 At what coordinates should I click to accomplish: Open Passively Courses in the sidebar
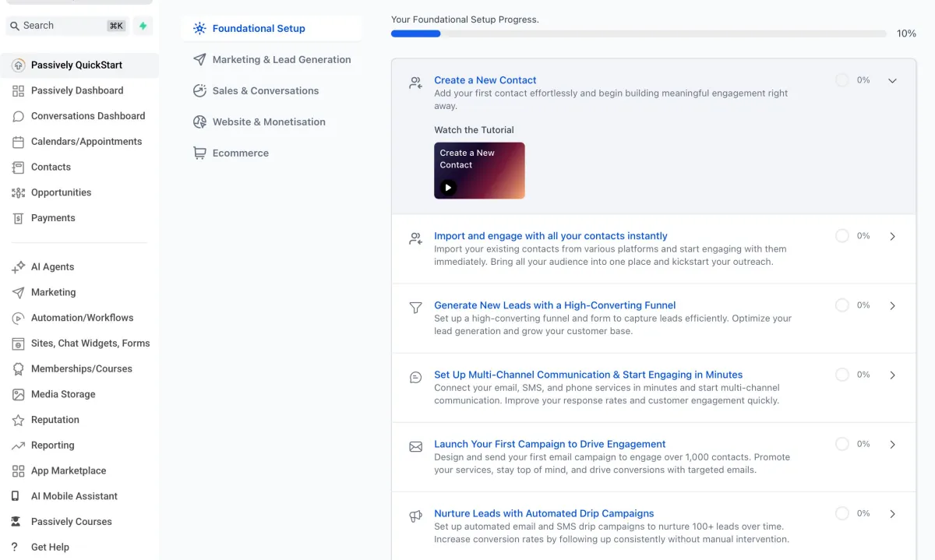(x=71, y=522)
